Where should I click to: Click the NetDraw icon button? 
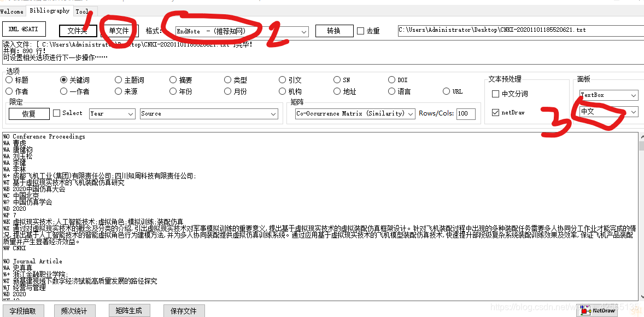click(598, 311)
